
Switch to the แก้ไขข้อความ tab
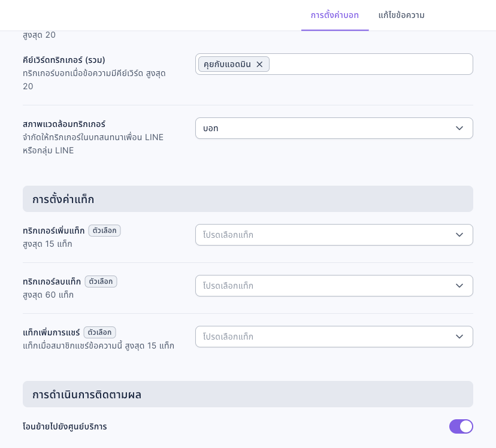click(401, 15)
